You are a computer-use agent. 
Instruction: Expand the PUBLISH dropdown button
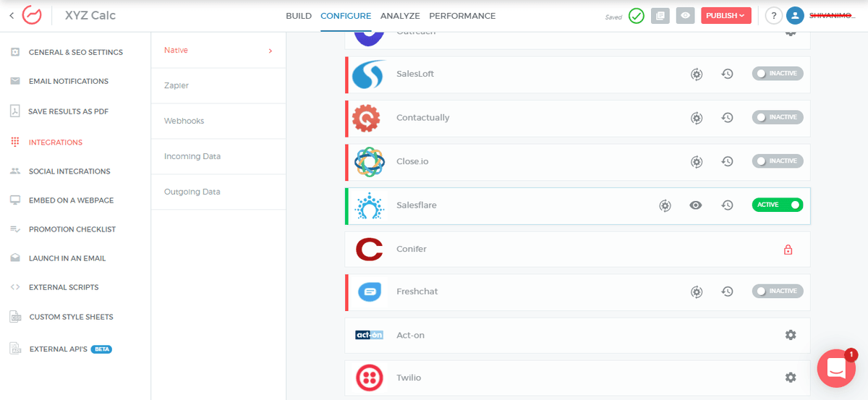[726, 15]
